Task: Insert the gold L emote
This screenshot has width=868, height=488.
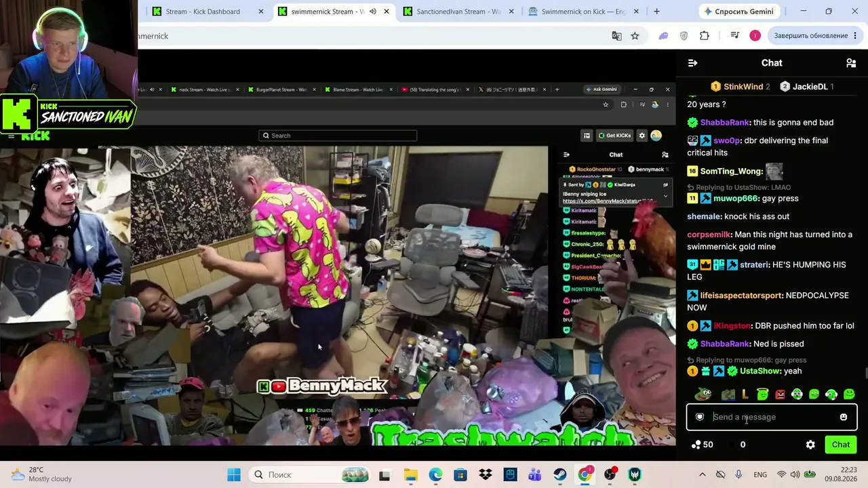Action: (x=745, y=394)
